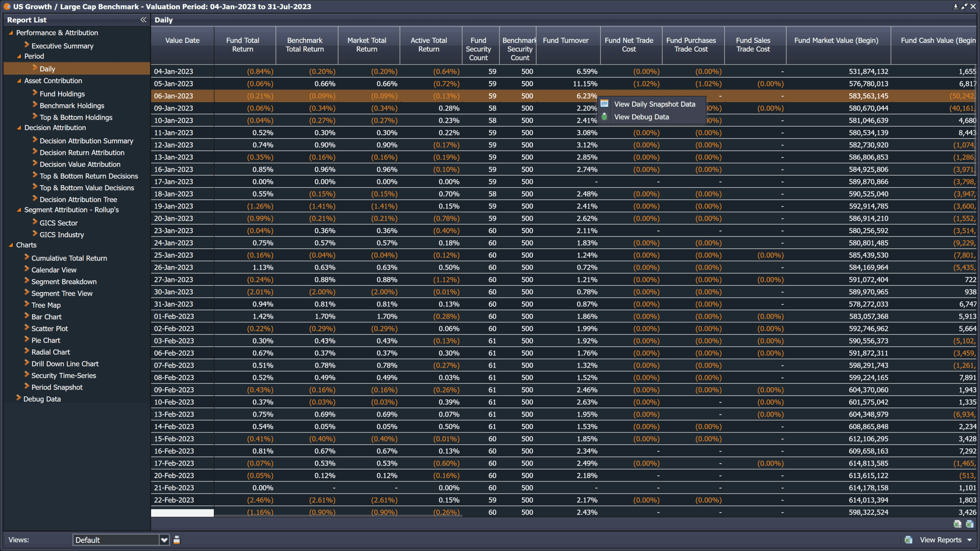Viewport: 980px width, 551px height.
Task: Open the Calendar View chart
Action: (x=54, y=270)
